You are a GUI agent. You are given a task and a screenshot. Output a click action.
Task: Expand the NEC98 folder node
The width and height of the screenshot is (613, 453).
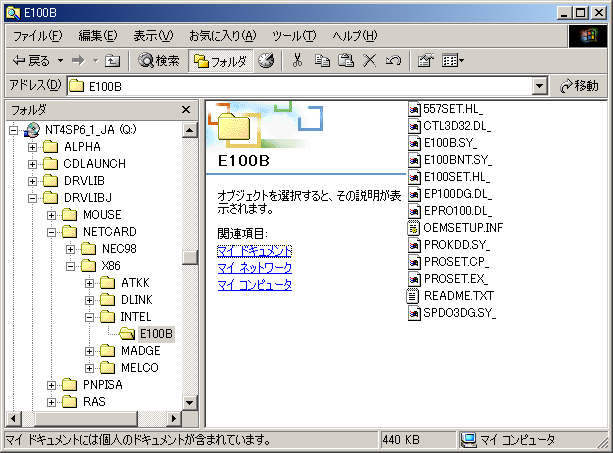click(70, 249)
